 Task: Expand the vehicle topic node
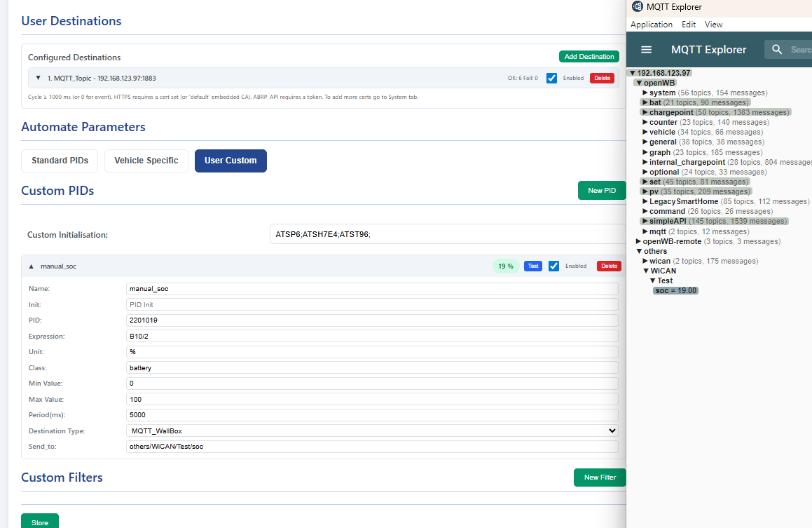pyautogui.click(x=645, y=132)
